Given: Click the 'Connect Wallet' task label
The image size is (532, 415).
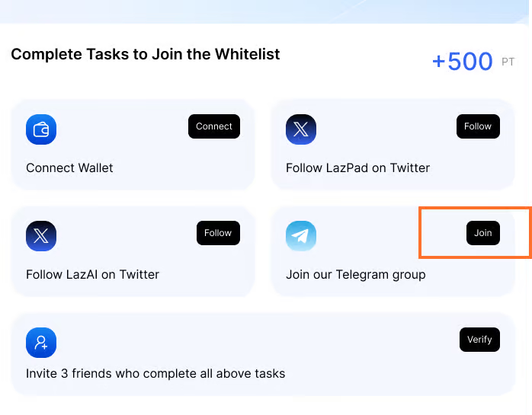Looking at the screenshot, I should 69,168.
